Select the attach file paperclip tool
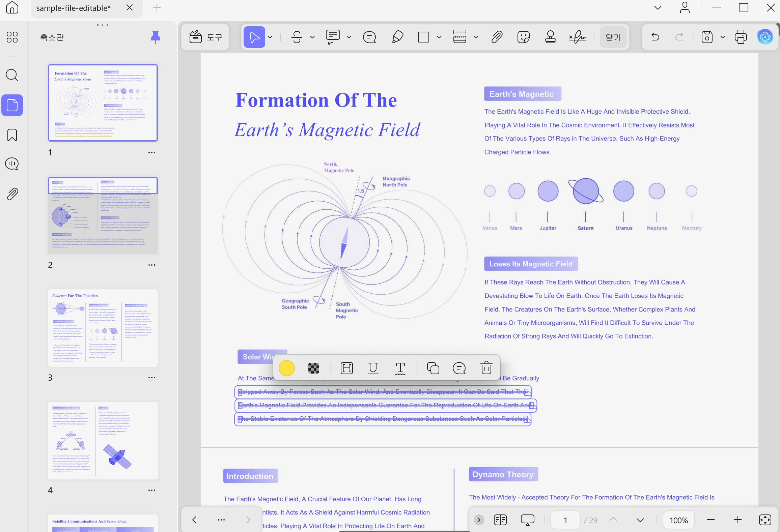 click(x=497, y=37)
